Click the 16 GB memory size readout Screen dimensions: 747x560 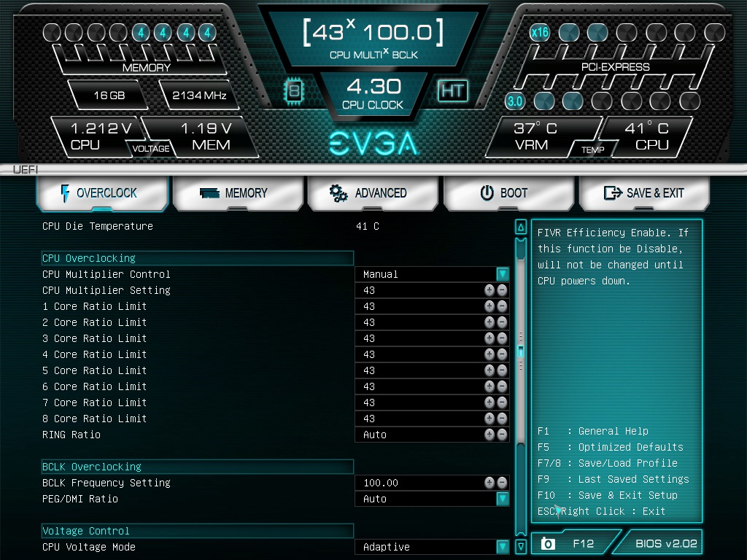[x=109, y=96]
